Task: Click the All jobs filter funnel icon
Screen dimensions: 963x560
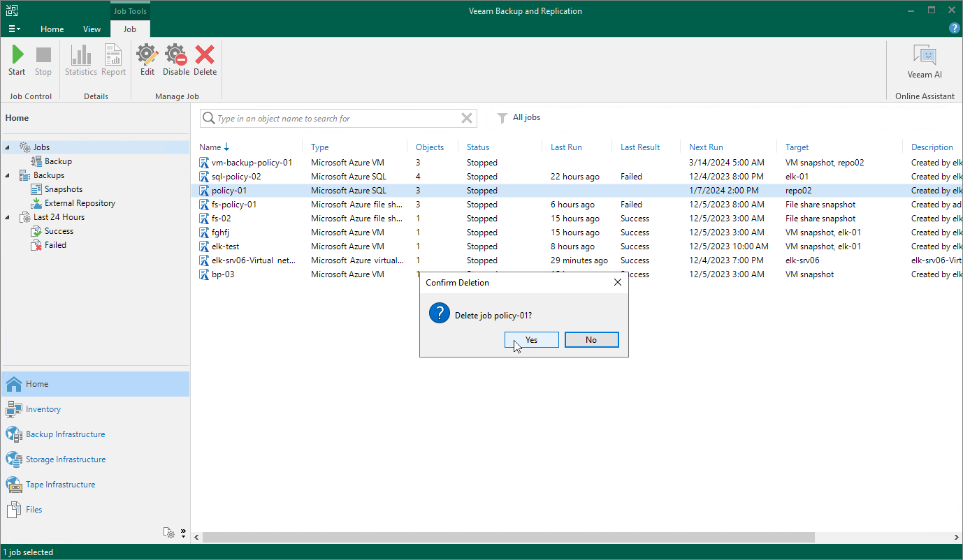Action: [x=502, y=118]
